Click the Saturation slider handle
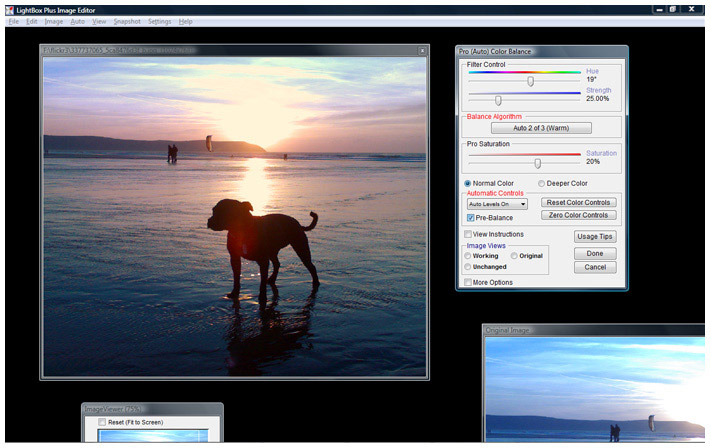Screen dimensions: 710x448 click(537, 163)
